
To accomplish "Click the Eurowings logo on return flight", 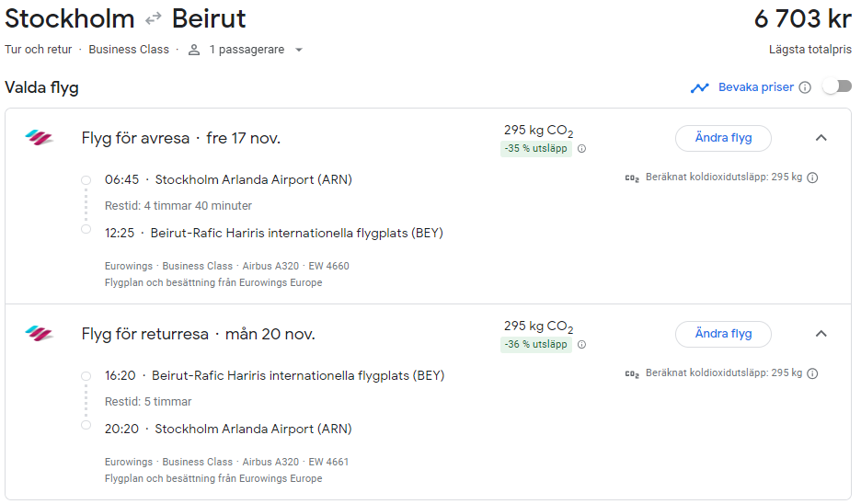I will click(x=40, y=333).
